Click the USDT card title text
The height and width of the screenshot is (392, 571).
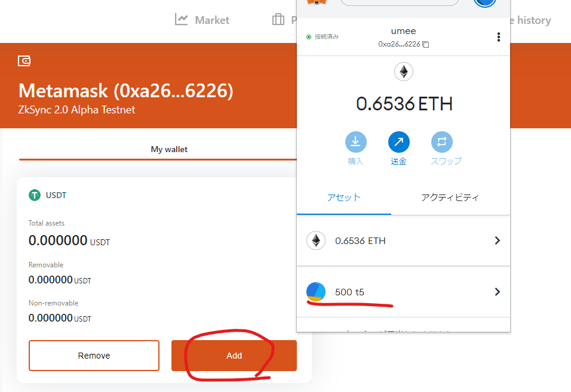[x=56, y=195]
